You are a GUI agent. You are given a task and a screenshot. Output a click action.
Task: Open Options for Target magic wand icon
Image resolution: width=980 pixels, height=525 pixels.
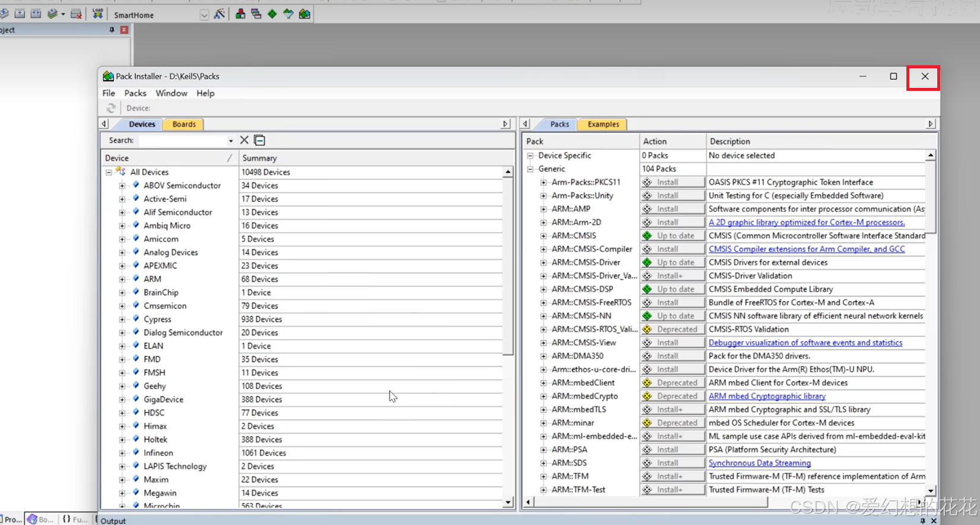pyautogui.click(x=219, y=14)
